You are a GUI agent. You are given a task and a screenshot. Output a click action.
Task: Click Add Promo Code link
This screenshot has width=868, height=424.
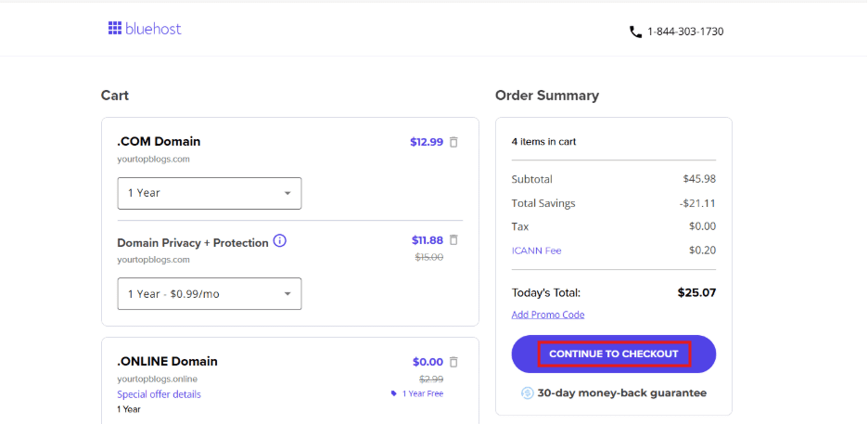click(548, 315)
